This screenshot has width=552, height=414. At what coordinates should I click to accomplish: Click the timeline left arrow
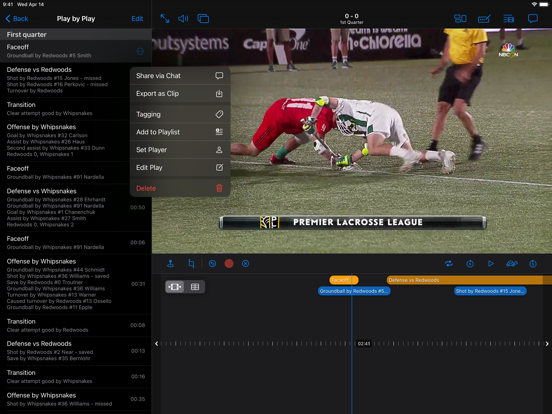[x=157, y=344]
